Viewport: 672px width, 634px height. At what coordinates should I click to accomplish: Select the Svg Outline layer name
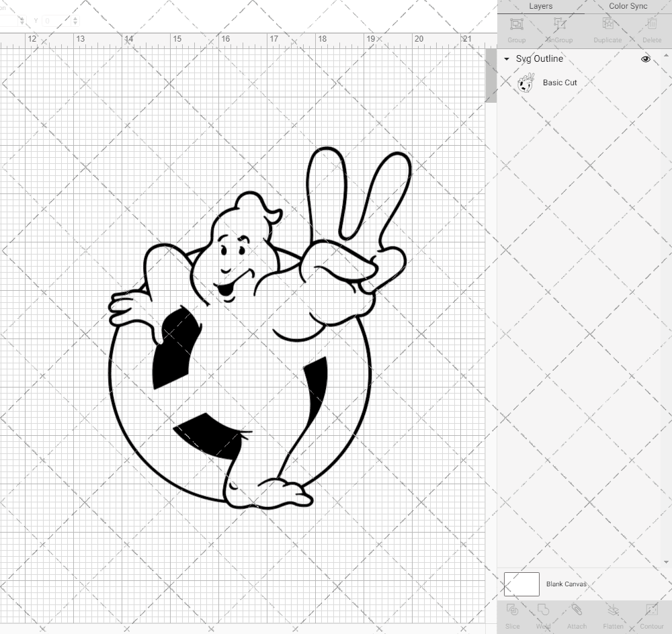coord(539,58)
